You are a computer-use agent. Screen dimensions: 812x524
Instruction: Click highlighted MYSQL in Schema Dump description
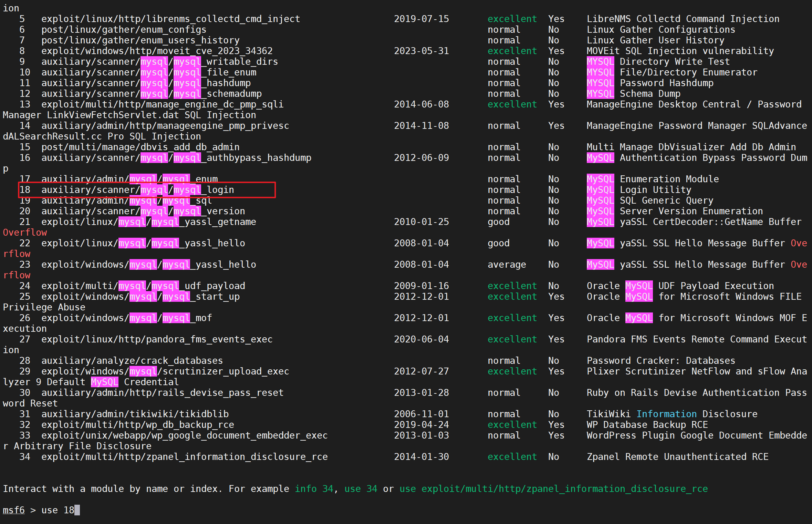(x=600, y=94)
